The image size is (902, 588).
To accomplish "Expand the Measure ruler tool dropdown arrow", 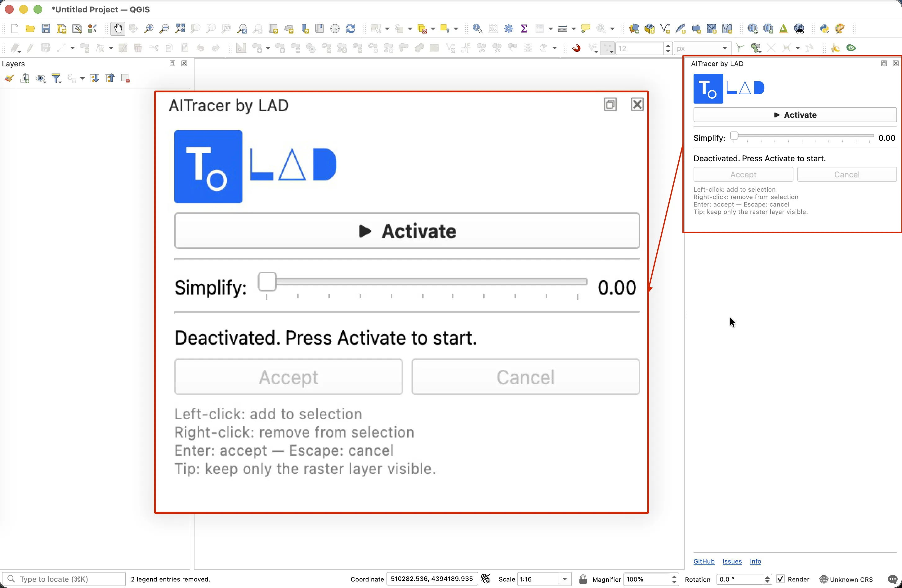I will coord(574,29).
